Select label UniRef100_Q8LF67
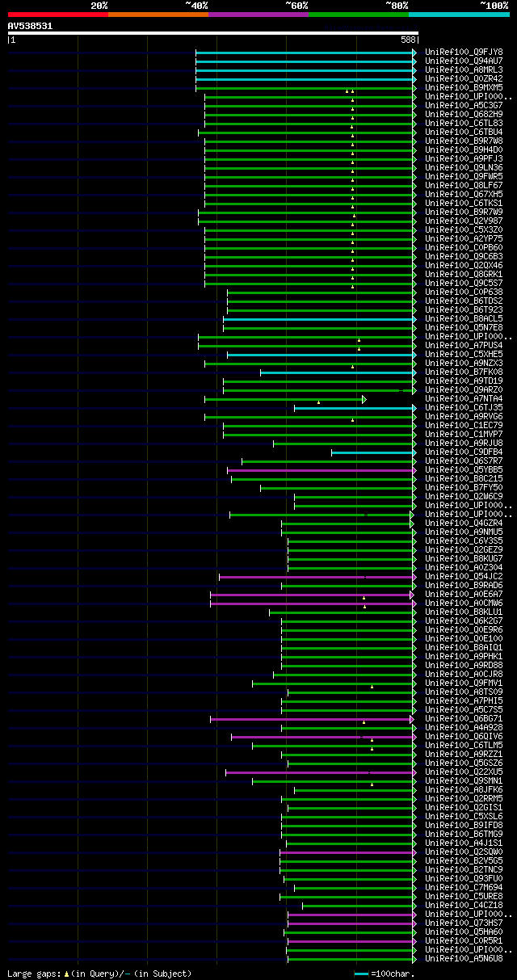 click(464, 185)
